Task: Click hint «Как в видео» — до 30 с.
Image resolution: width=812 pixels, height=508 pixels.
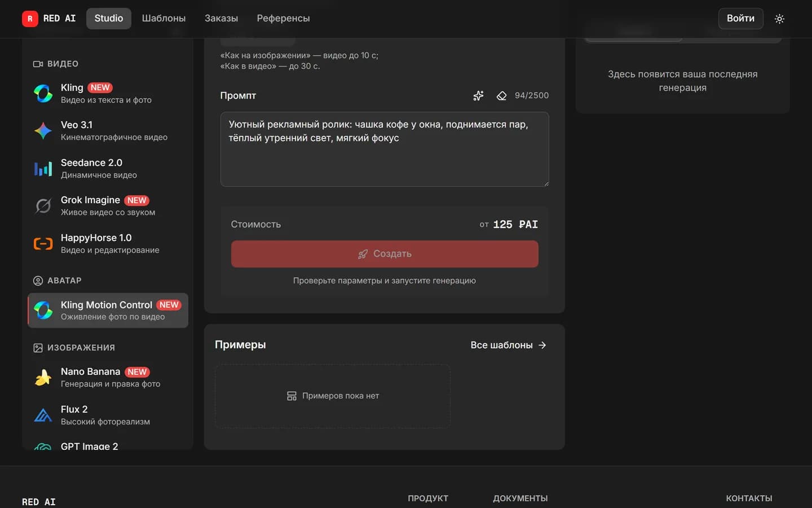Action: coord(270,66)
